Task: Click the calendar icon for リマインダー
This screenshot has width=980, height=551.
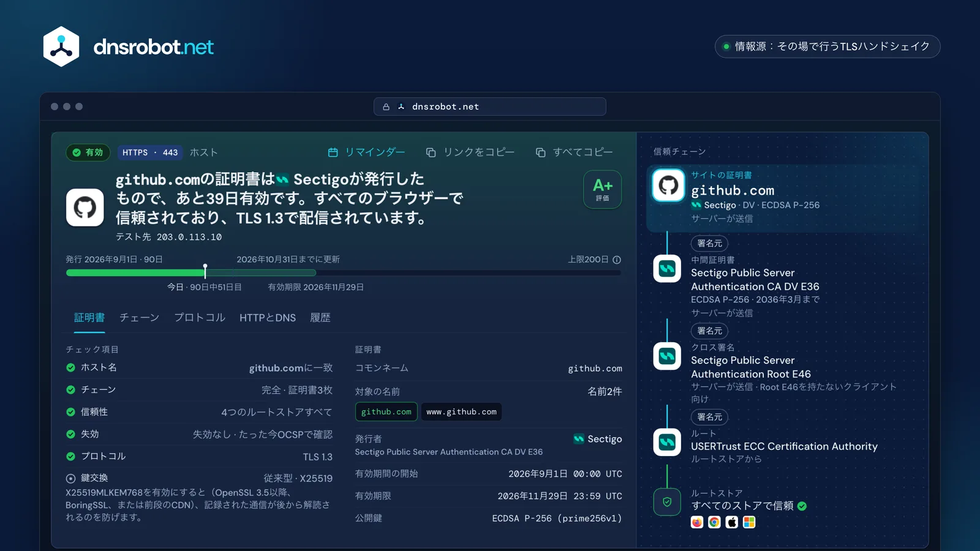Action: [x=333, y=152]
